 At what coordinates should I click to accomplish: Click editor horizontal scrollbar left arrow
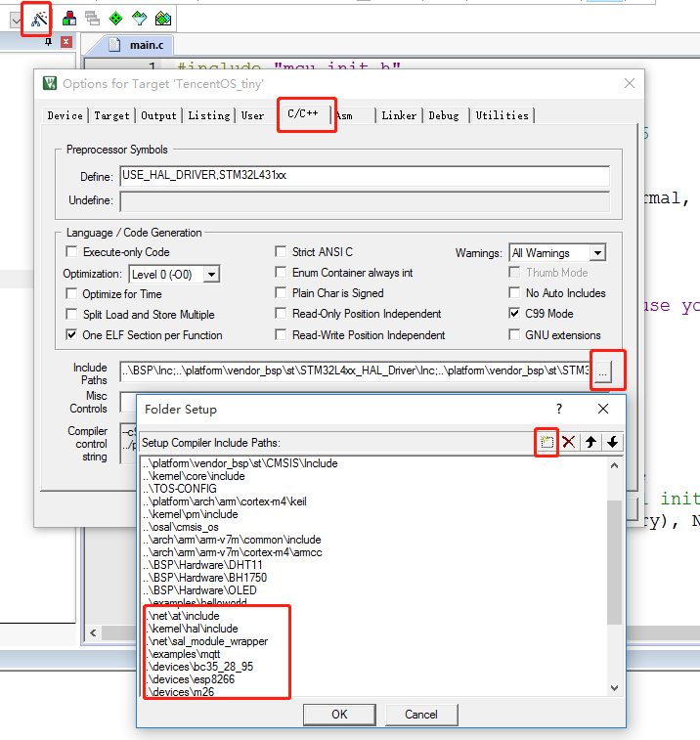point(93,632)
